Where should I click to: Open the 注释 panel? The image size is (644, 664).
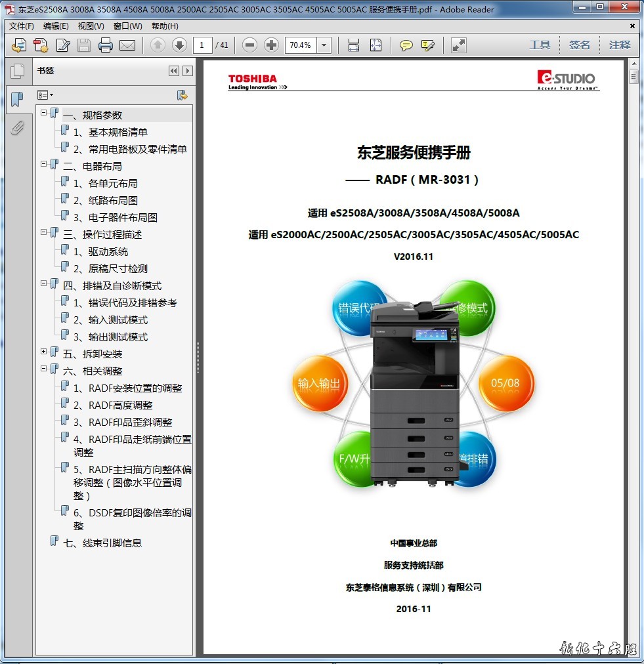coord(619,45)
